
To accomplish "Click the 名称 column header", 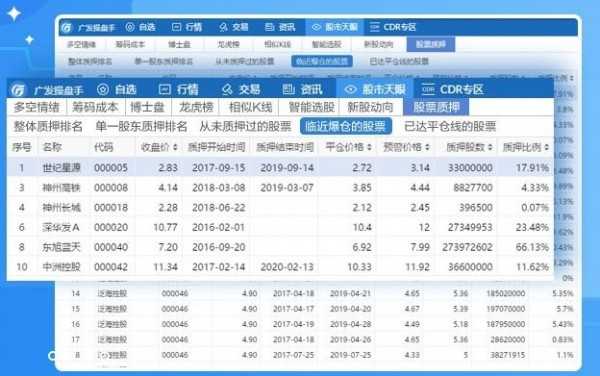I will [52, 147].
